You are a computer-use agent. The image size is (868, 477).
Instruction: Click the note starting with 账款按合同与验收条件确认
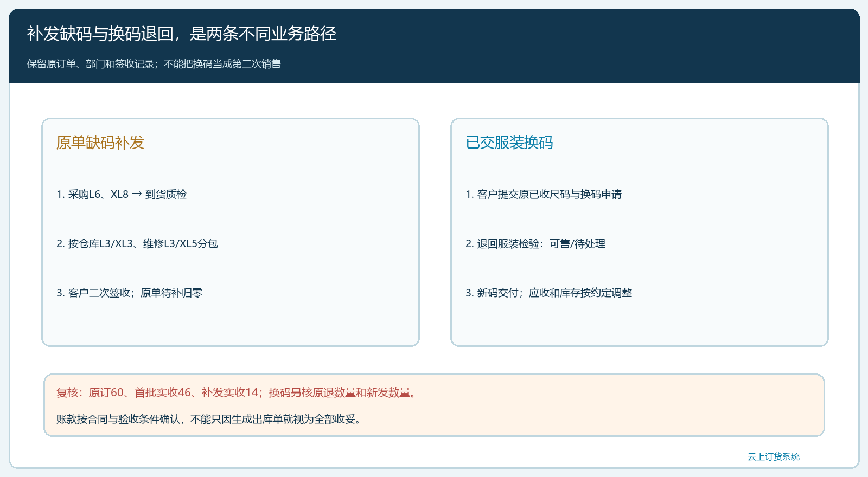pos(210,419)
